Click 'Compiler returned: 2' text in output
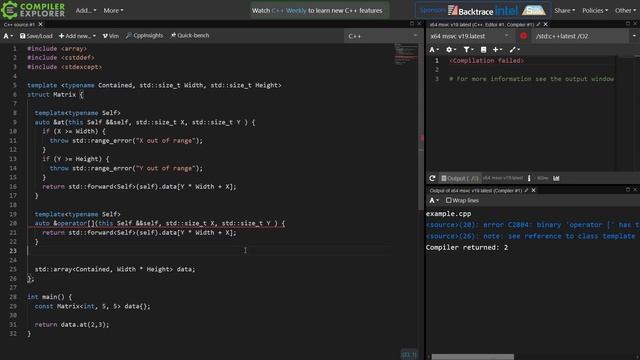Viewport: 640px width, 360px height. (x=467, y=247)
